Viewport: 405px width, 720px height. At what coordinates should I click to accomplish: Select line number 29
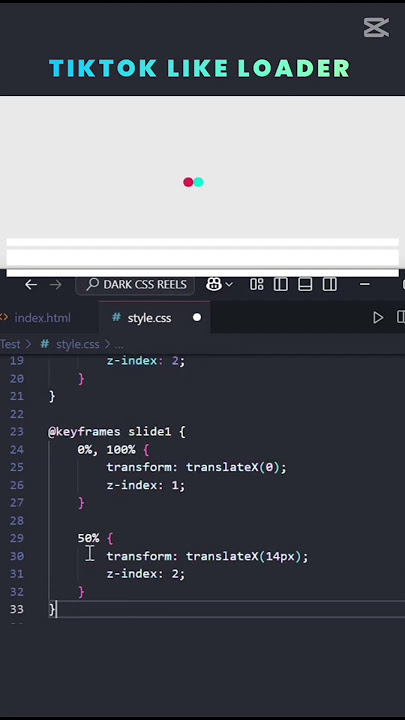click(x=17, y=538)
